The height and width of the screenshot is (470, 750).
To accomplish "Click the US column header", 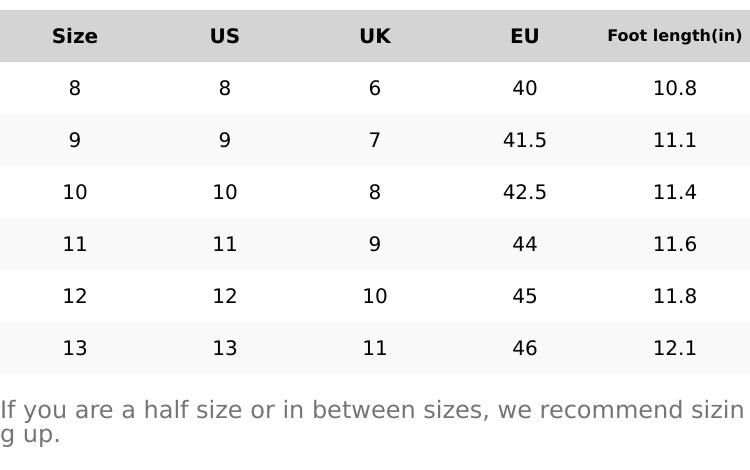I will point(225,37).
